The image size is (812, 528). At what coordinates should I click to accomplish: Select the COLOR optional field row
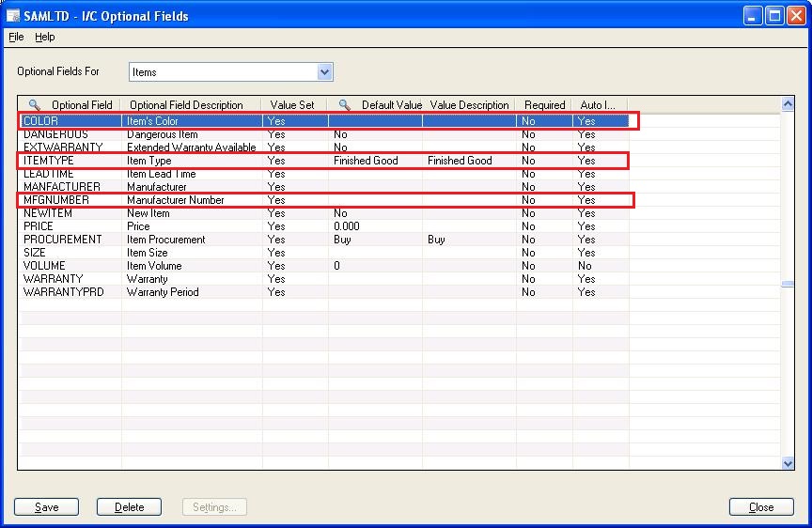[323, 121]
